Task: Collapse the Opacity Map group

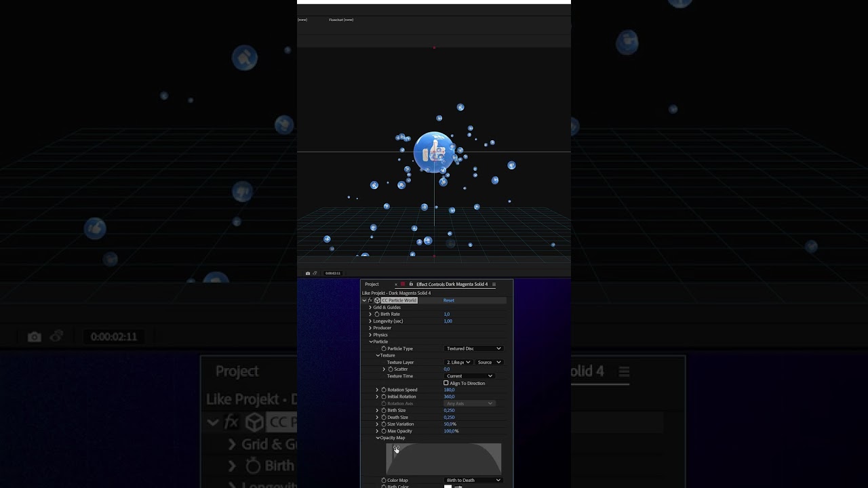Action: tap(378, 438)
